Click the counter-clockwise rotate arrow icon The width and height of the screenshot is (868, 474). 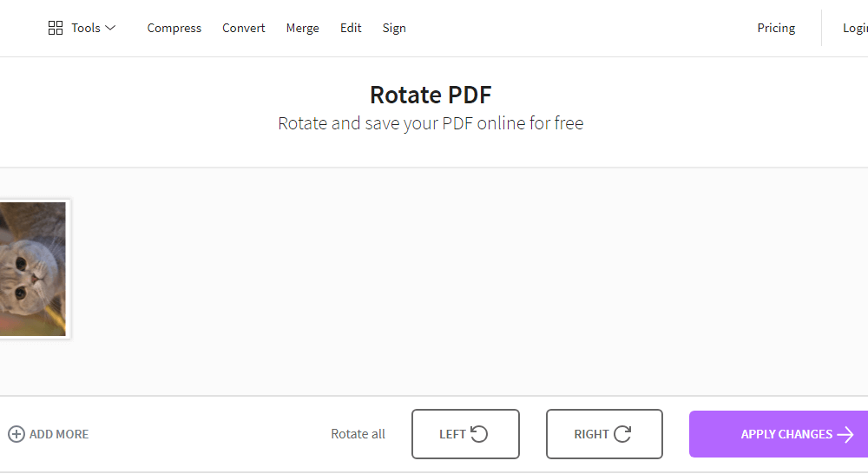pos(479,434)
